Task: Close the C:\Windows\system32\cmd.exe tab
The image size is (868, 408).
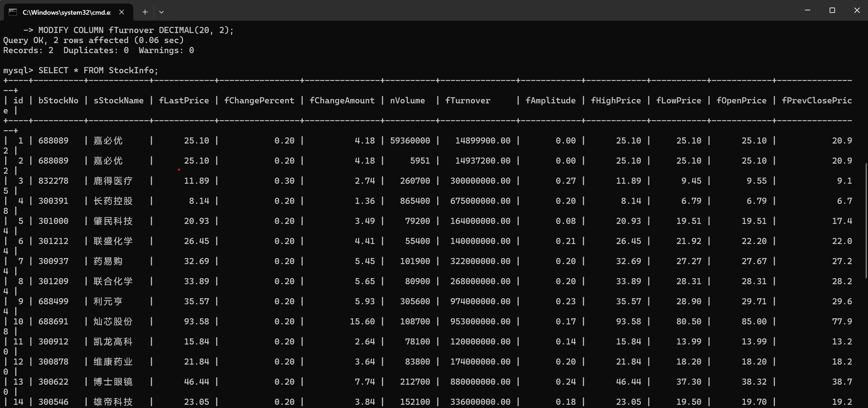Action: (122, 12)
